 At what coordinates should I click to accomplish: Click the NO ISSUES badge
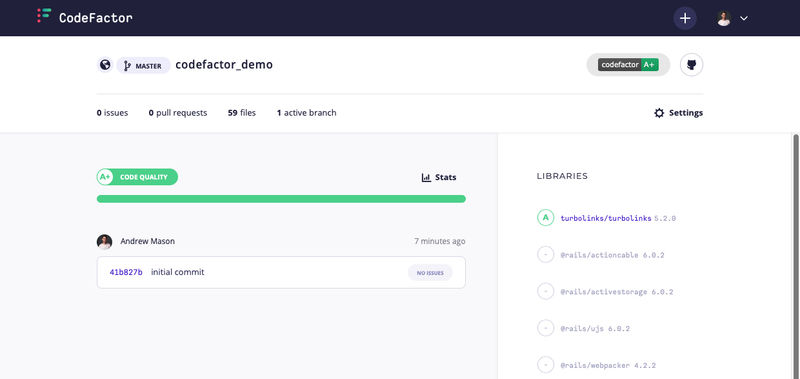tap(430, 273)
